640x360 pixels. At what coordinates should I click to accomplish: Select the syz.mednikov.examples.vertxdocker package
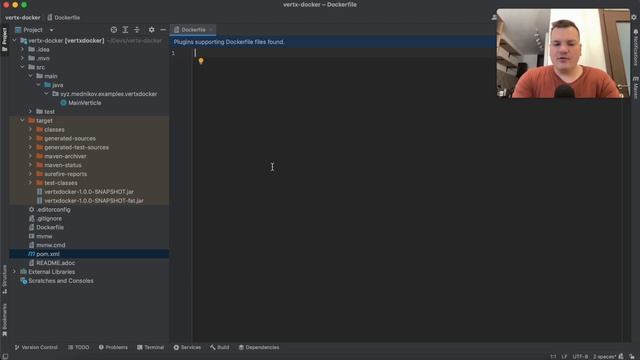pos(109,94)
